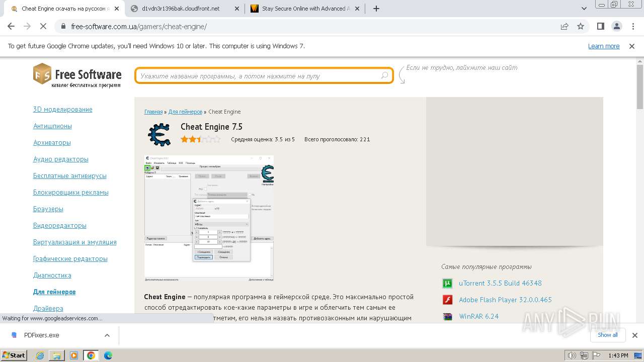Launch Internet Explorer from the taskbar
This screenshot has height=362, width=644.
[x=40, y=355]
